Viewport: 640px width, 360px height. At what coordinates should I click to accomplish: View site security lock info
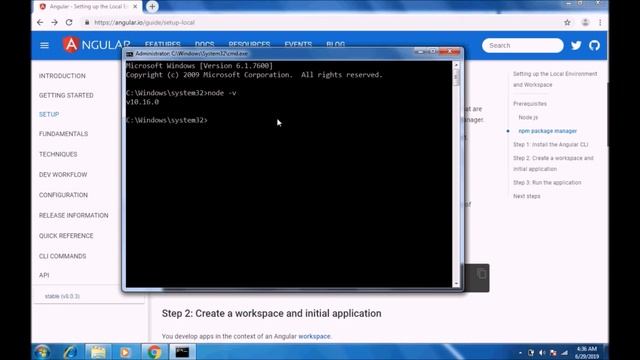click(87, 22)
